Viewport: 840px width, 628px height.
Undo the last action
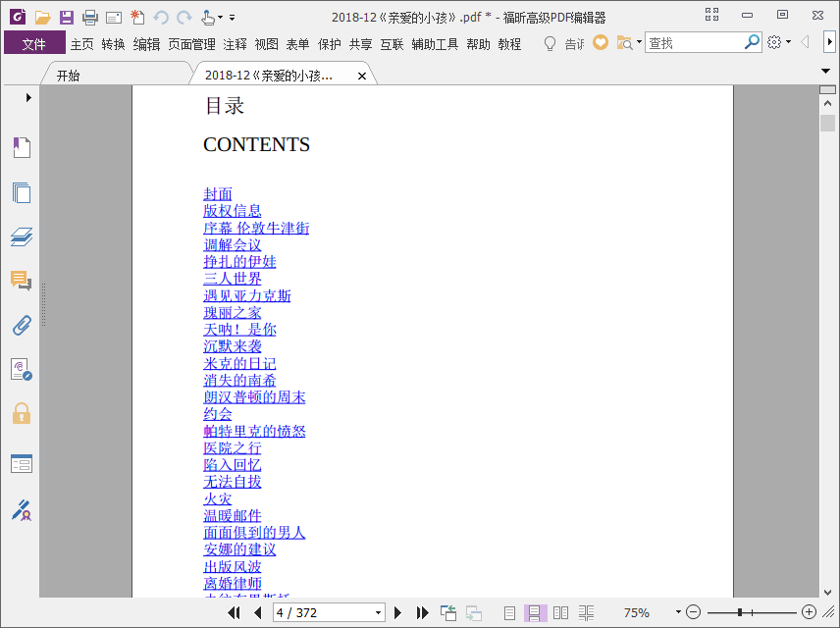coord(161,18)
